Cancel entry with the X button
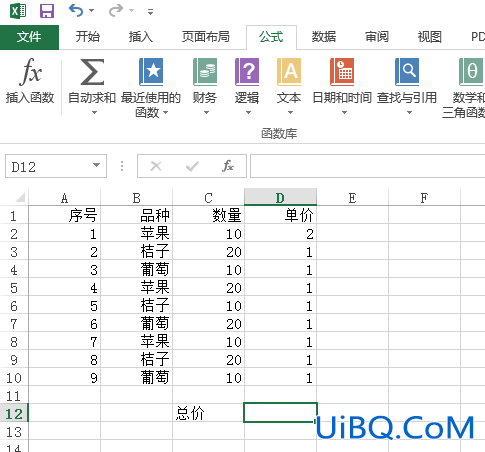 point(156,166)
